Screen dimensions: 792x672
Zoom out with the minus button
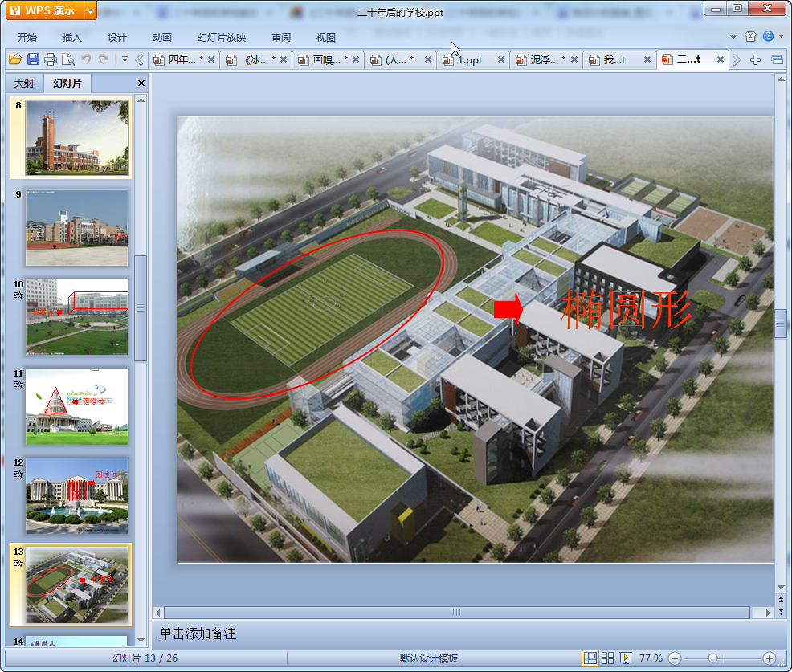(x=674, y=658)
